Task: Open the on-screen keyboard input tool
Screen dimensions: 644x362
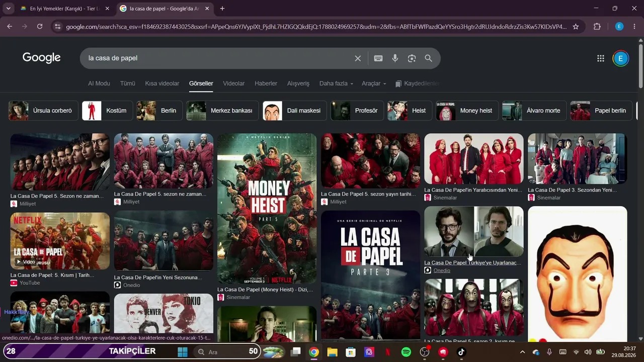Action: (x=378, y=58)
